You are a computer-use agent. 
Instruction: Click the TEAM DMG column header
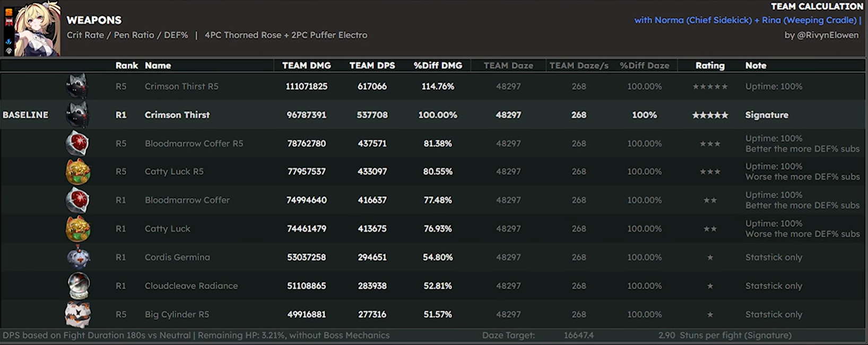(306, 65)
